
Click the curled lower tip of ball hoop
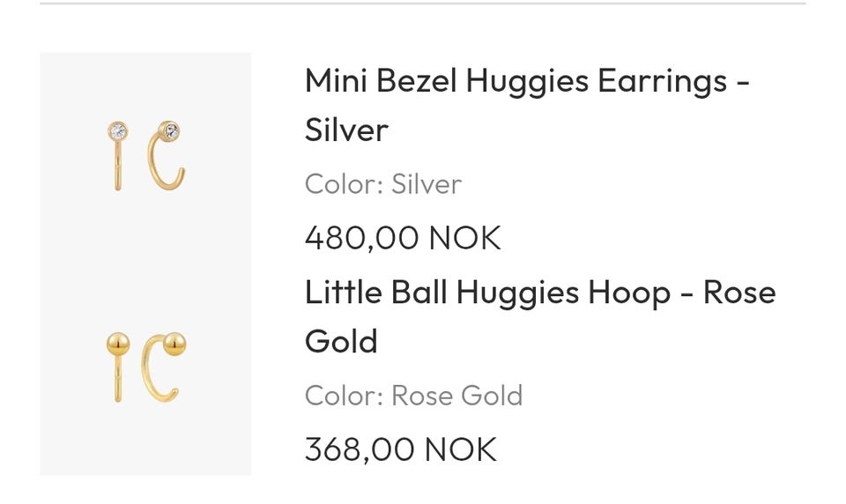click(x=174, y=393)
